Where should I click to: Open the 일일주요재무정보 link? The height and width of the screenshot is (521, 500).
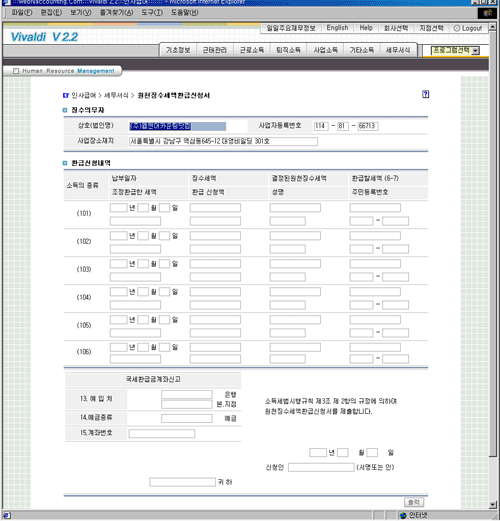tap(291, 28)
